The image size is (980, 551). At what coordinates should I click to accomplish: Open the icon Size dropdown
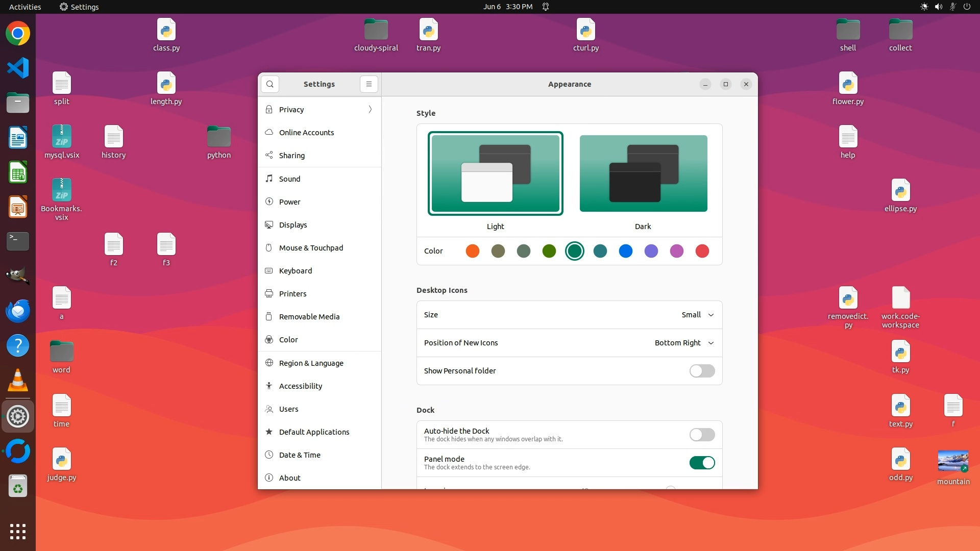[697, 315]
